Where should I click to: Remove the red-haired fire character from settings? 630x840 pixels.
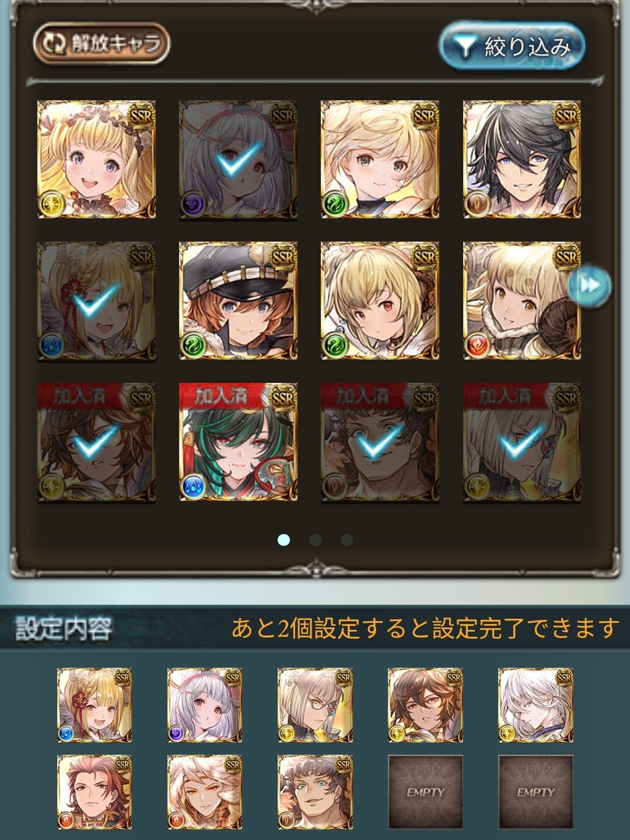point(94,792)
